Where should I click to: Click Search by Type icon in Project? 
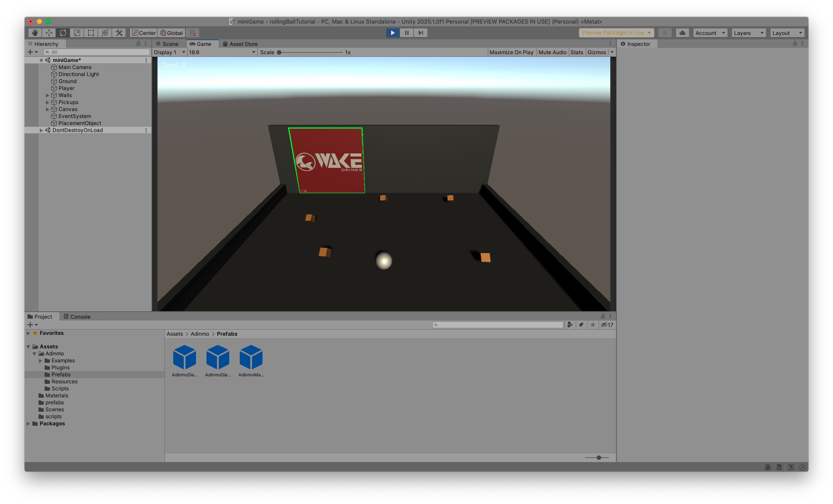(570, 325)
